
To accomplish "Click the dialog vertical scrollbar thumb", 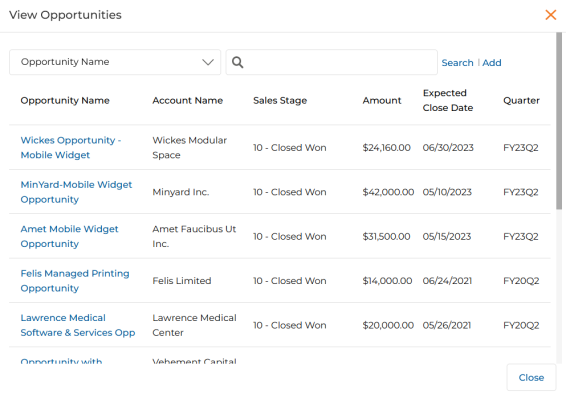I will click(559, 121).
